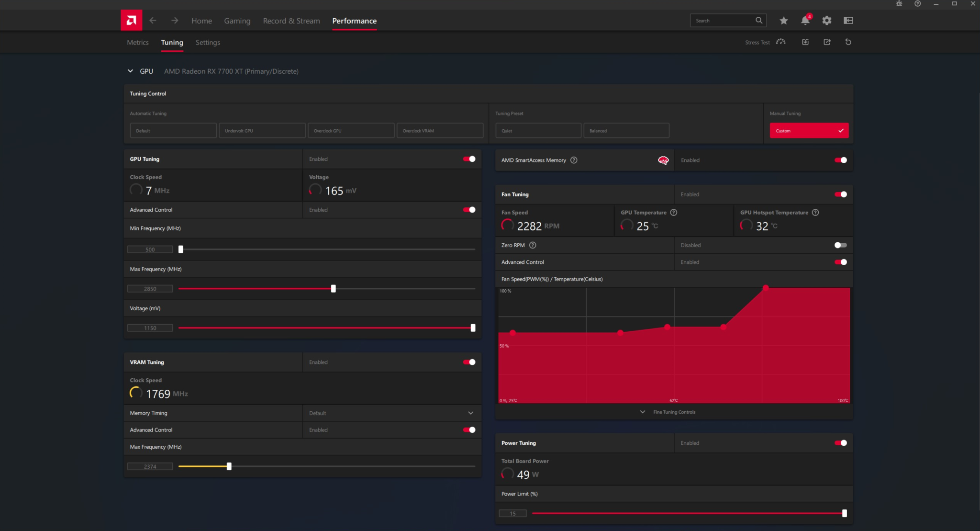This screenshot has height=531, width=980.
Task: Click Power Limit 15 value box
Action: pyautogui.click(x=512, y=513)
